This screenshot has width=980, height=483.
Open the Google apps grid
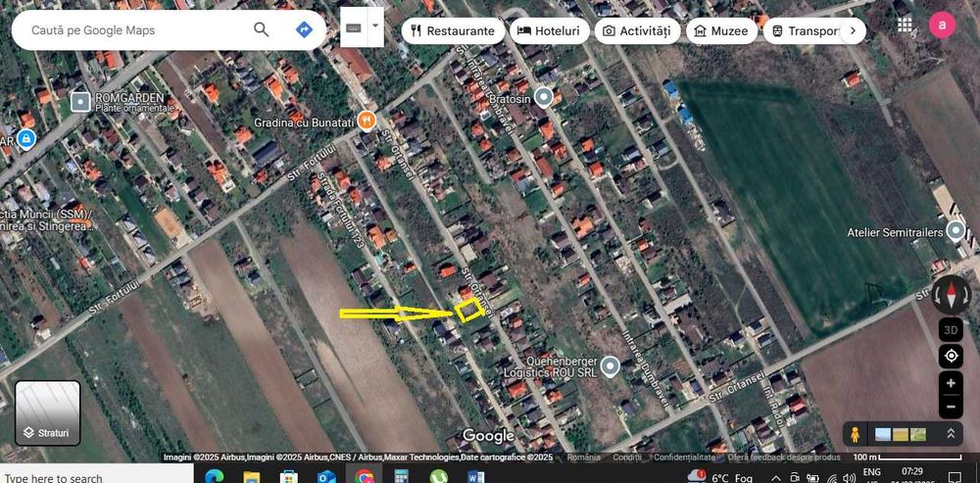pyautogui.click(x=905, y=25)
